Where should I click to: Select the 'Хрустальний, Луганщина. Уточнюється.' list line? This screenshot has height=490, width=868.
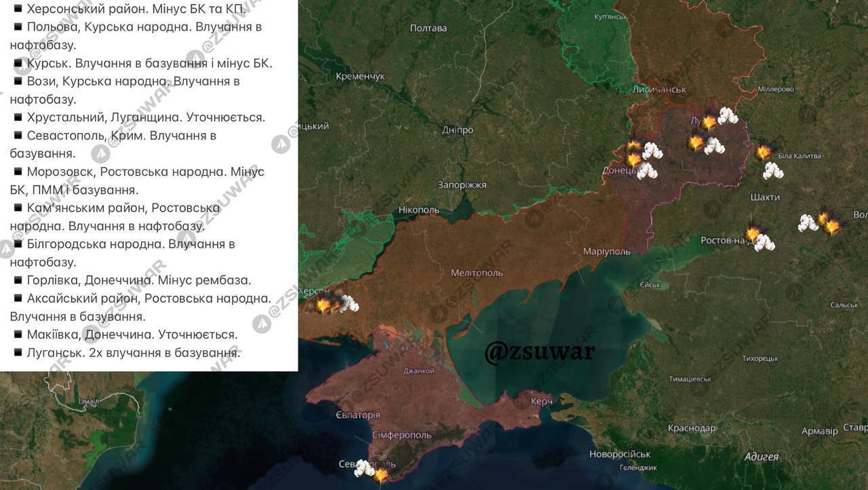(x=145, y=117)
